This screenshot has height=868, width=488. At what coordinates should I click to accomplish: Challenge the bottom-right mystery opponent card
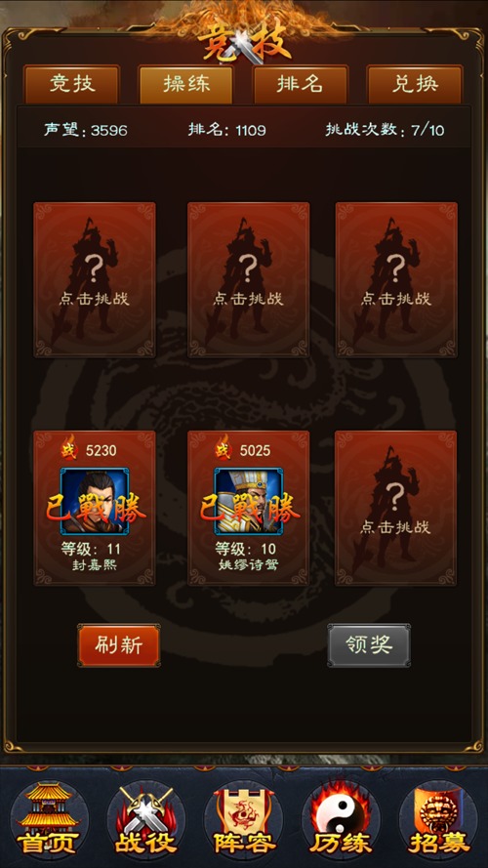(396, 508)
